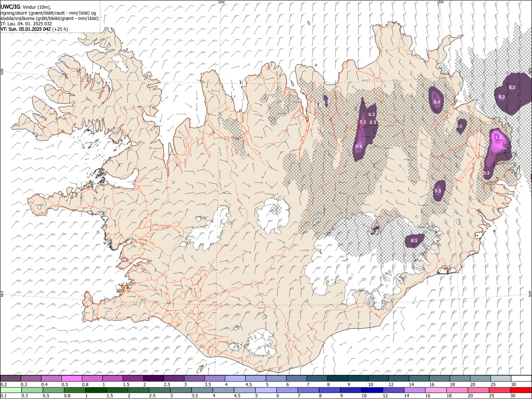Screen dimensions: 532x399
Task: Click the 'Vindur (10m)' heading text
Action: click(37, 7)
